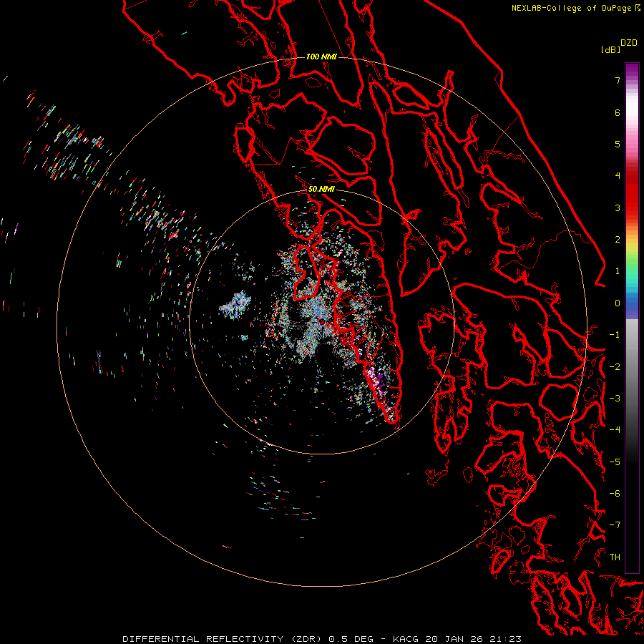Click the 100 NMI range ring label
Screen dimensions: 644x644
point(321,57)
